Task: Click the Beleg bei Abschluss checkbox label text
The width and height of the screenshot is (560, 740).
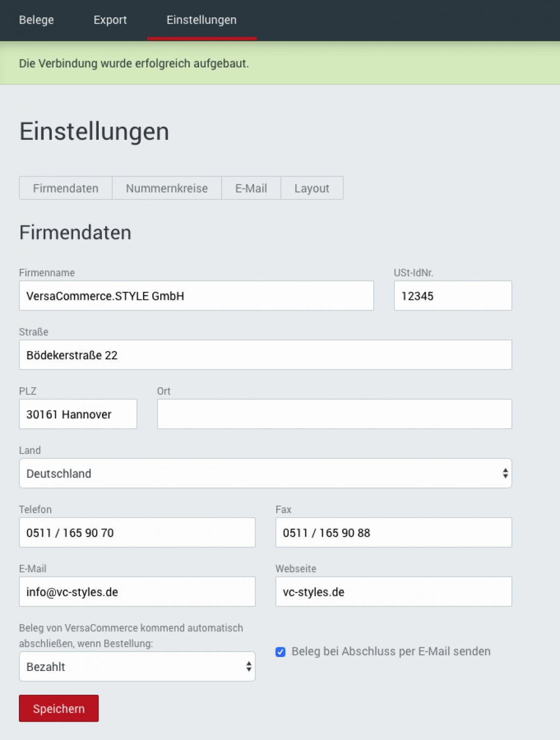Action: pos(391,652)
